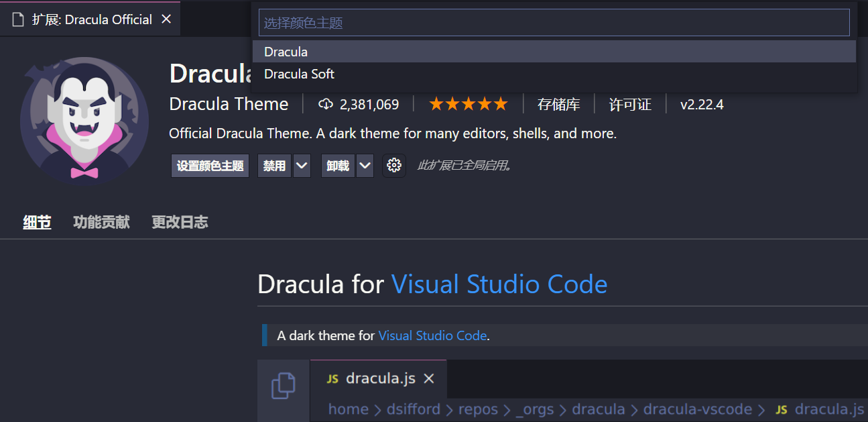Open the 存储库 link
Image resolution: width=868 pixels, height=422 pixels.
(558, 105)
